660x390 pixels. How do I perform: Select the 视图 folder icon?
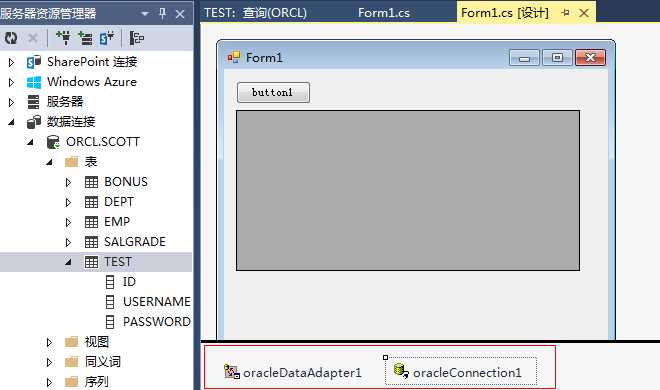tap(72, 342)
